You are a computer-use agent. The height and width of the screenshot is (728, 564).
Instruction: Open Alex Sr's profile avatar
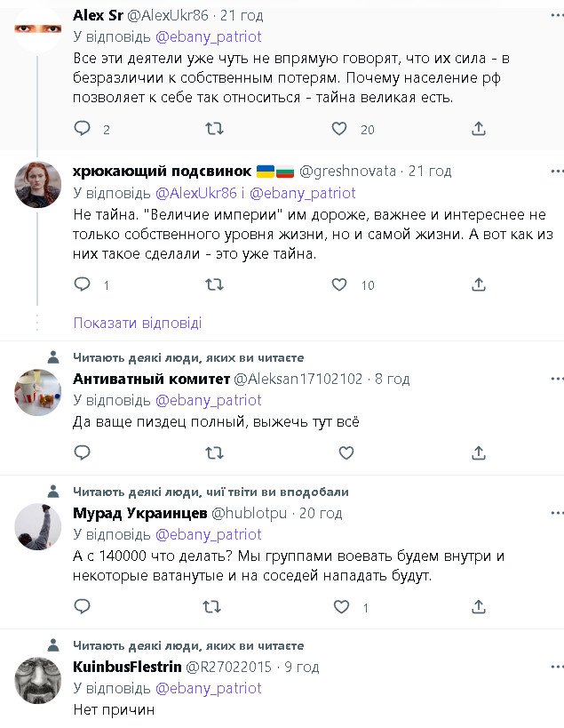(x=38, y=28)
